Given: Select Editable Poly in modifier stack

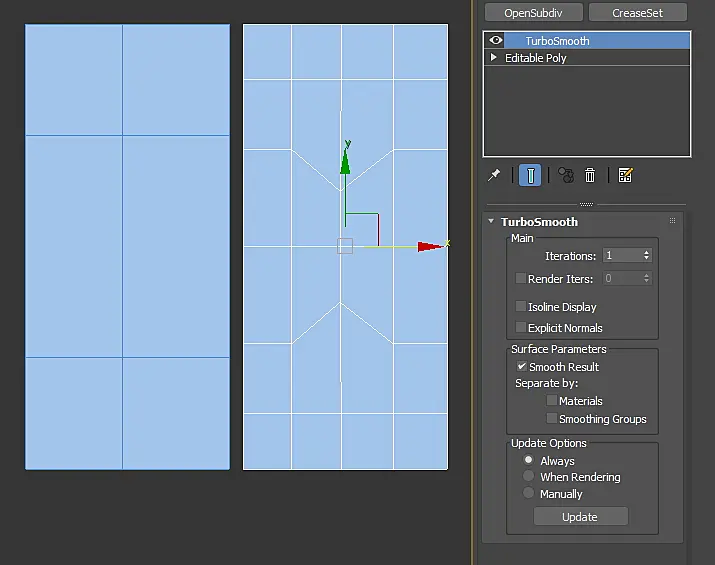Looking at the screenshot, I should [x=587, y=58].
